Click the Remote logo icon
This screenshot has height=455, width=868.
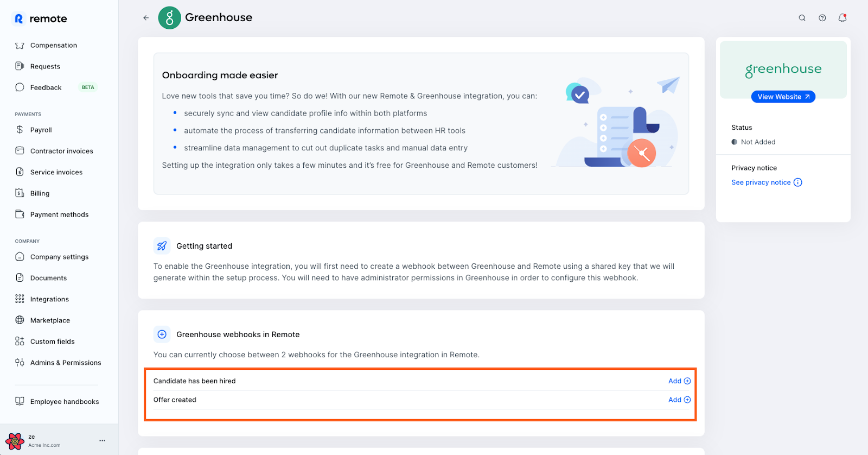[18, 19]
